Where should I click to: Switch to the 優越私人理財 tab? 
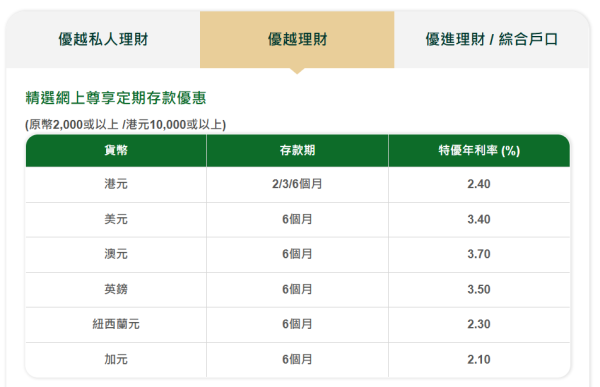(x=103, y=39)
